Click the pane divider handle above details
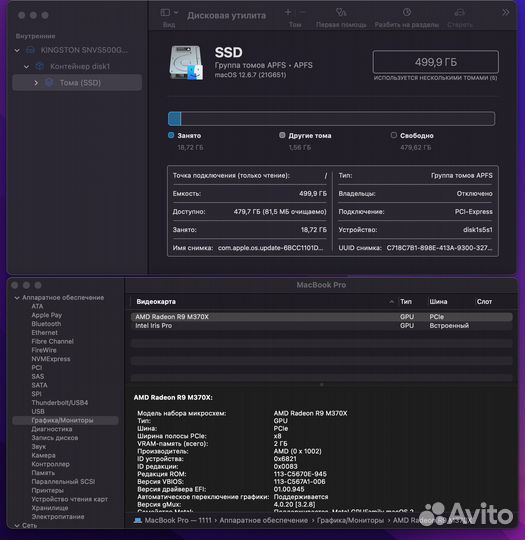The width and height of the screenshot is (525, 540). (x=321, y=385)
